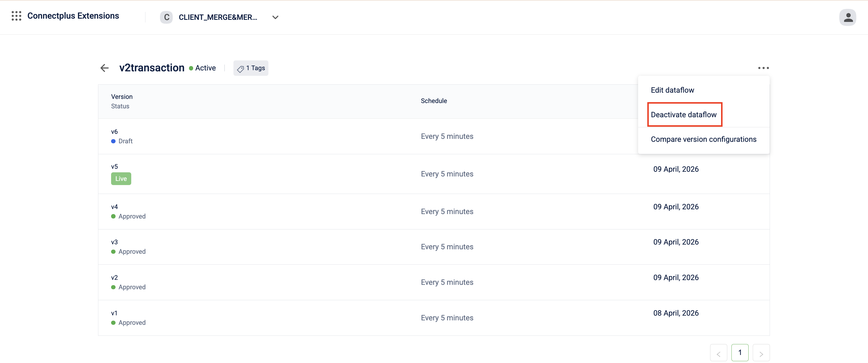Select page 1 in pagination
Image resolution: width=868 pixels, height=363 pixels.
coord(740,353)
